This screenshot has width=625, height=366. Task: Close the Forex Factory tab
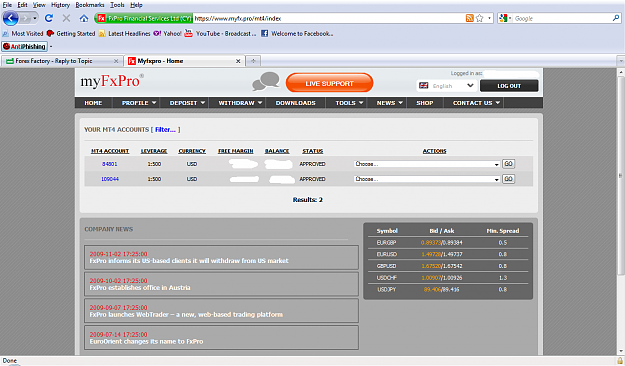[116, 61]
